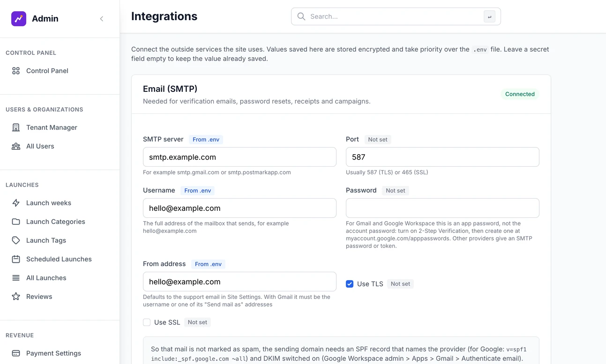Viewport: 606px width, 364px height.
Task: Click the From address input field
Action: pos(239,282)
